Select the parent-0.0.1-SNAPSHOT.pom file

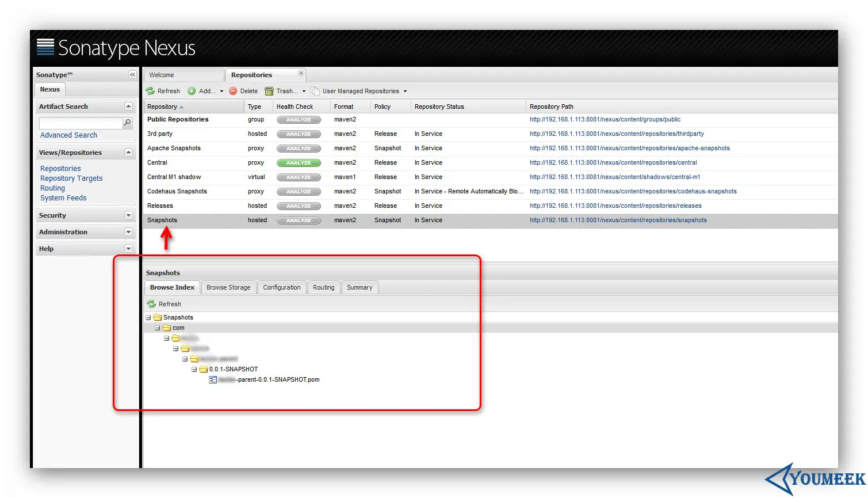pyautogui.click(x=269, y=379)
